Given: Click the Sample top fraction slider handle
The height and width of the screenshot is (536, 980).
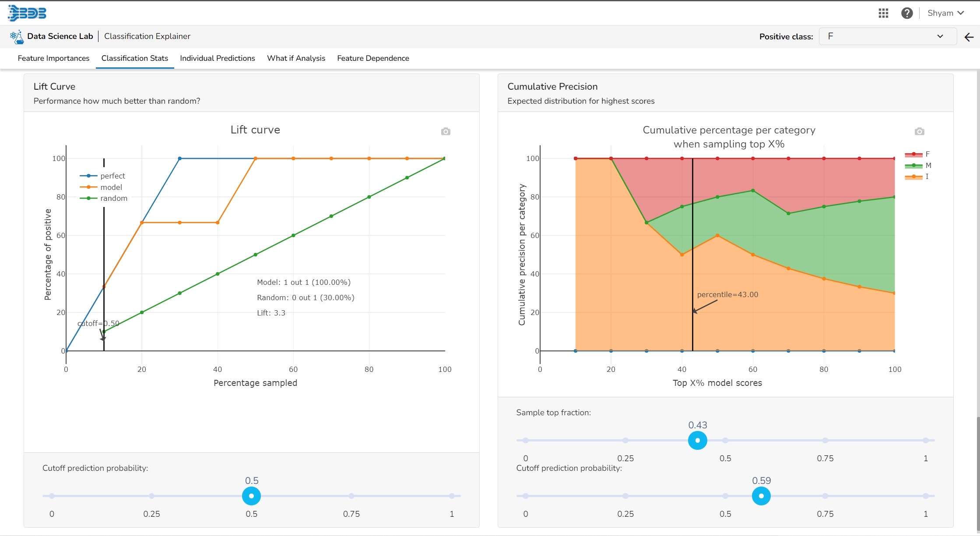Looking at the screenshot, I should [x=697, y=440].
